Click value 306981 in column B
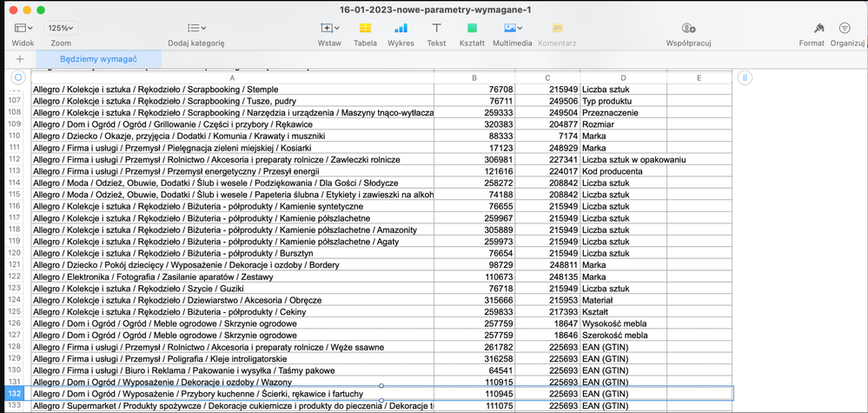868x413 pixels. point(474,159)
